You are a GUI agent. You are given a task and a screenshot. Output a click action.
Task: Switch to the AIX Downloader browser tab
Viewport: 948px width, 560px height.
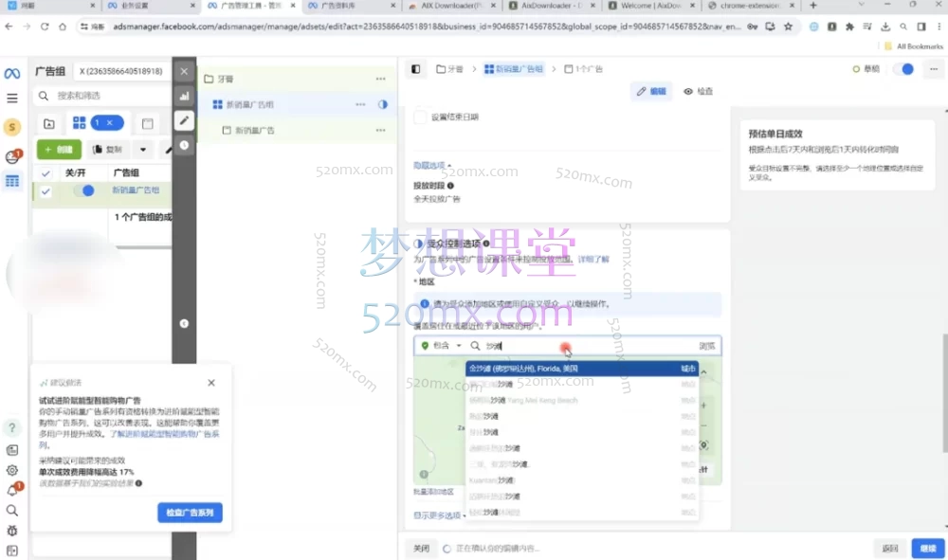tap(455, 6)
